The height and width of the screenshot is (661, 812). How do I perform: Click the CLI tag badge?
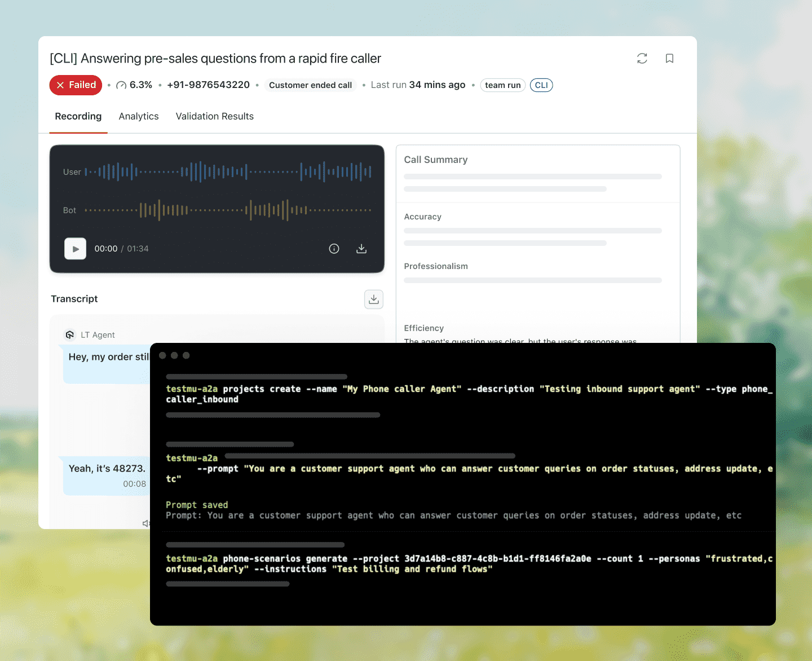click(541, 85)
